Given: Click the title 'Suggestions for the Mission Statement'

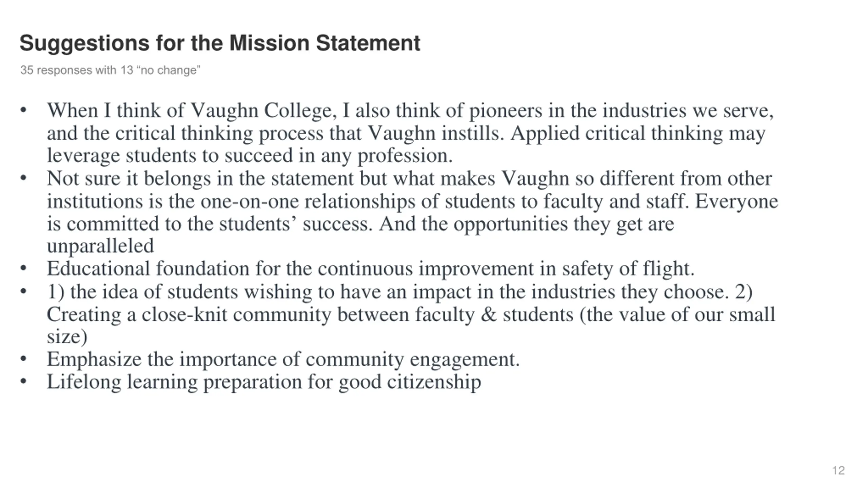Looking at the screenshot, I should [x=220, y=44].
